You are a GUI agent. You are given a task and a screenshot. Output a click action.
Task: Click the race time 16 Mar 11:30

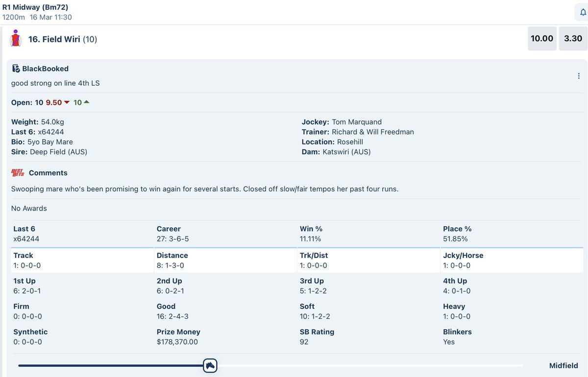coord(51,17)
